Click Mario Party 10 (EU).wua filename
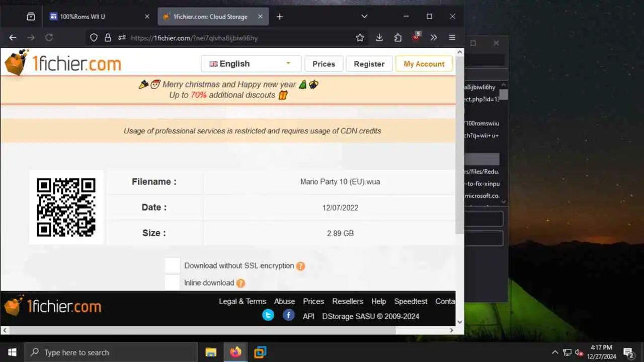 tap(340, 182)
